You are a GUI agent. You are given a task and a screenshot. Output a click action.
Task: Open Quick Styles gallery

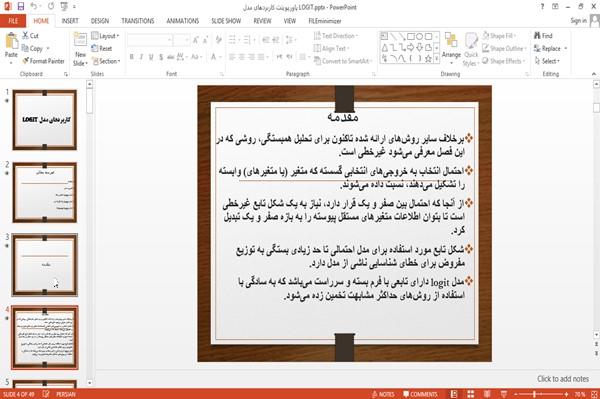click(x=471, y=49)
